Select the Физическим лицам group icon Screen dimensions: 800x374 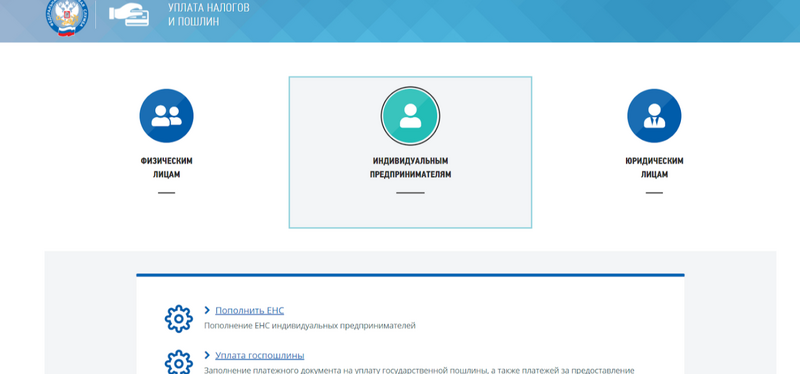click(166, 116)
